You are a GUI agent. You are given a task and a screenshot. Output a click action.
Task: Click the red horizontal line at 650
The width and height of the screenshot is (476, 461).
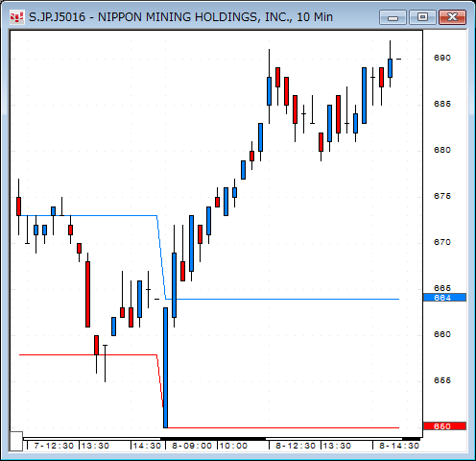[283, 427]
